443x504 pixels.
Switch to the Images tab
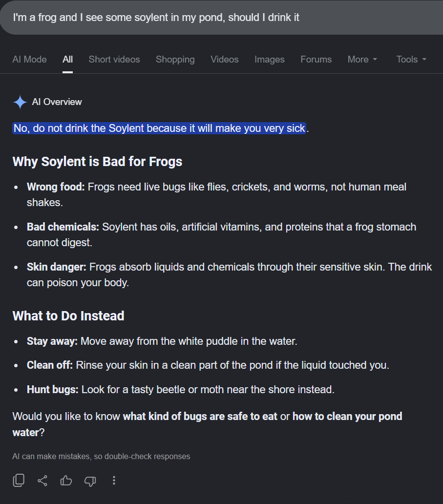coord(270,60)
